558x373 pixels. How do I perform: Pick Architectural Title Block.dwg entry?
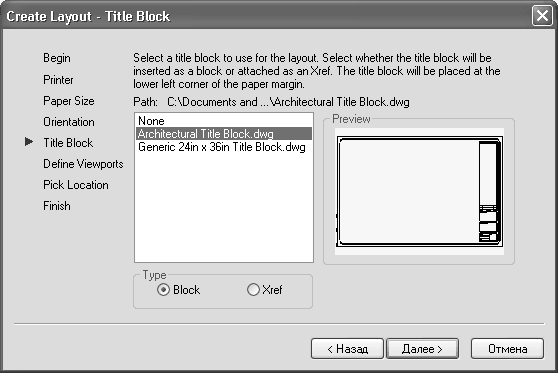click(224, 134)
